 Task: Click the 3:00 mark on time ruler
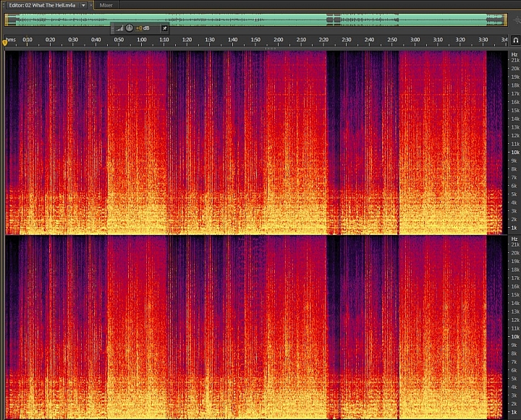pos(415,40)
